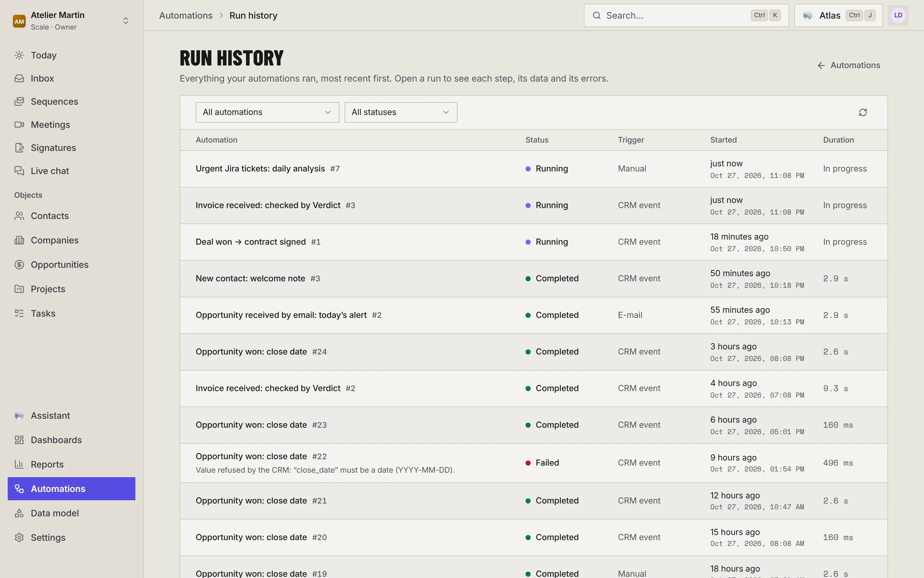Image resolution: width=924 pixels, height=578 pixels.
Task: Open Invoice received: checked by Verdict #3
Action: [x=534, y=205]
